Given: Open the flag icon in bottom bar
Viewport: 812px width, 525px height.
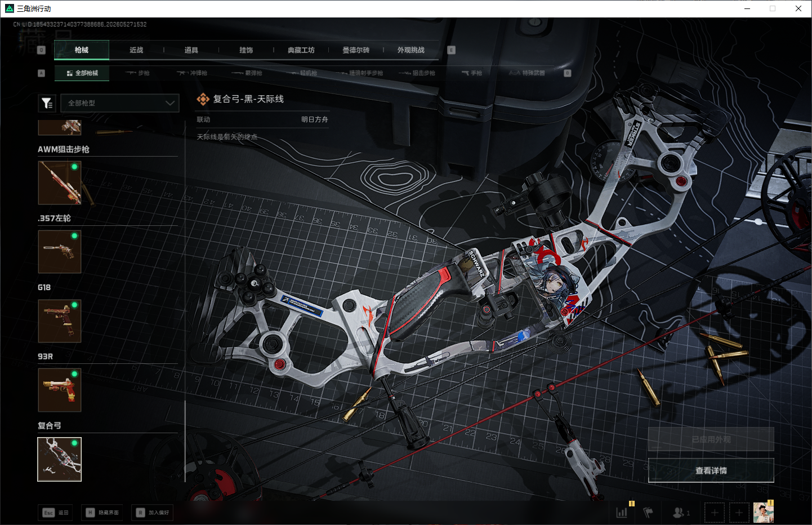Looking at the screenshot, I should click(648, 513).
